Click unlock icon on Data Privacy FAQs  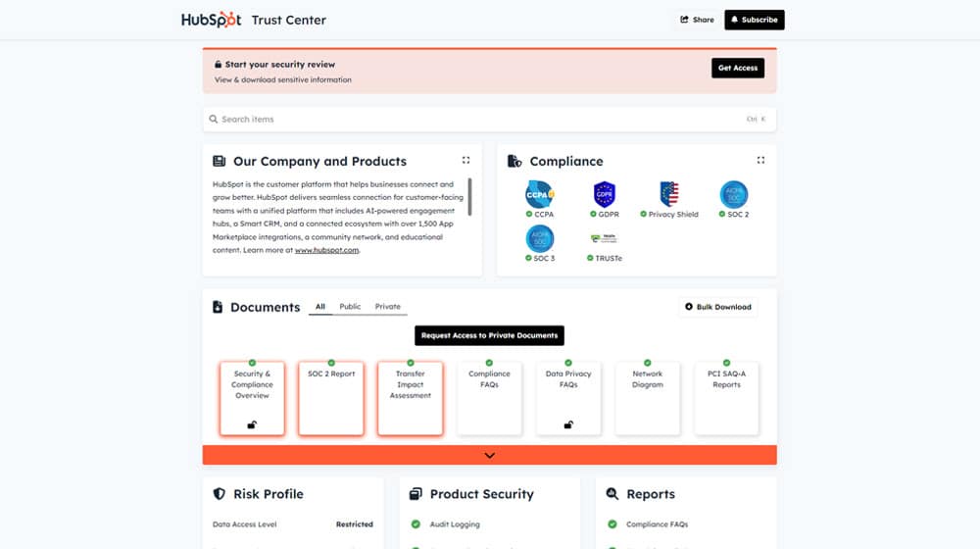568,425
